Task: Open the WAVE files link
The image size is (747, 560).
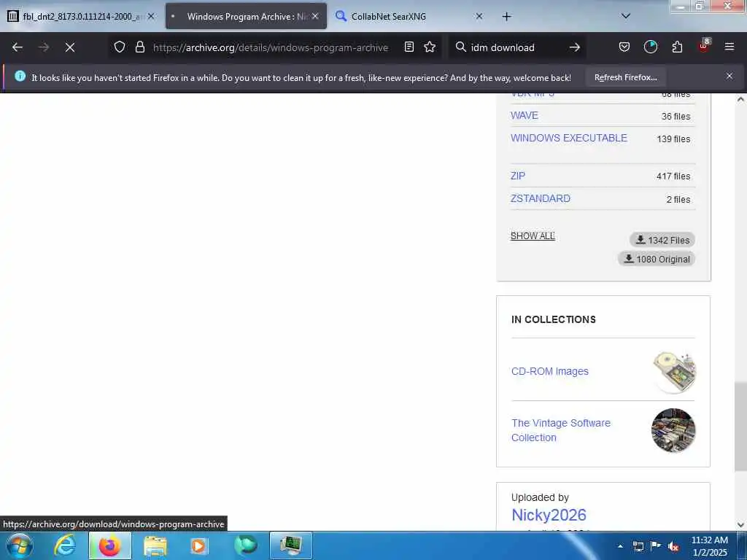Action: [x=524, y=115]
